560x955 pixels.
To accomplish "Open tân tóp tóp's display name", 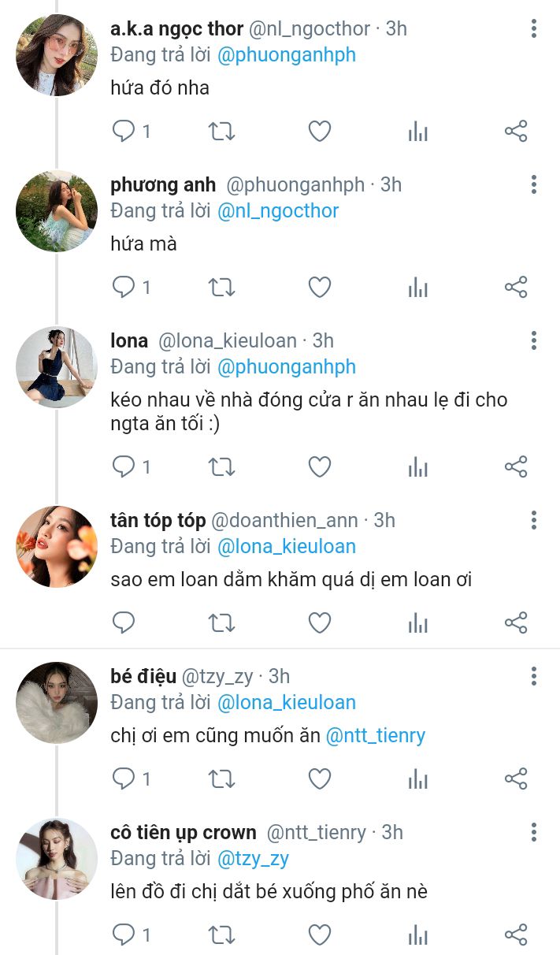I will 158,521.
